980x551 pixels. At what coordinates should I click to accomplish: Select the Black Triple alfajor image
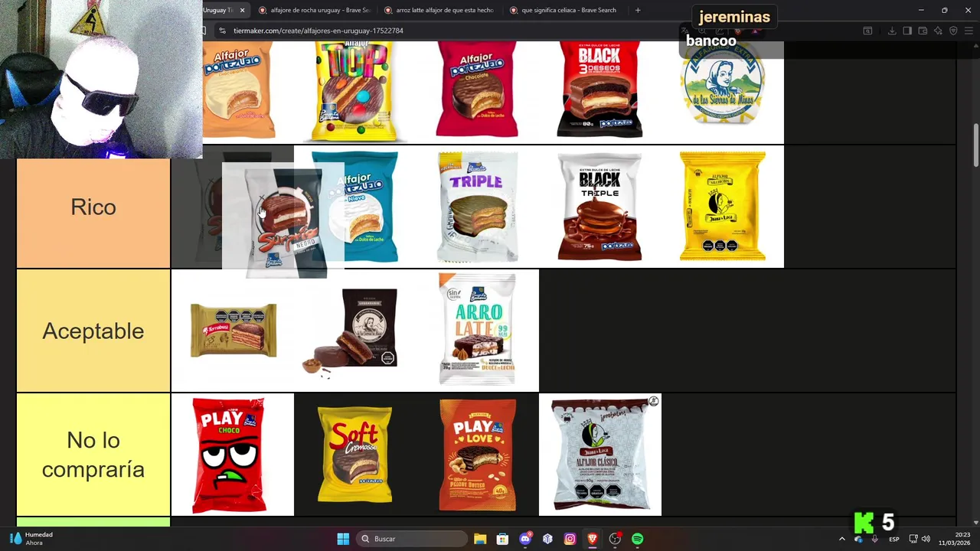click(x=599, y=207)
